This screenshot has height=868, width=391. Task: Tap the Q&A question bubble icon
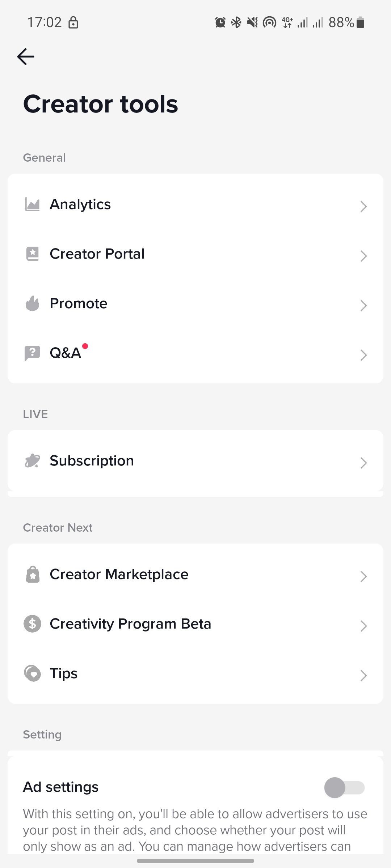click(x=32, y=353)
